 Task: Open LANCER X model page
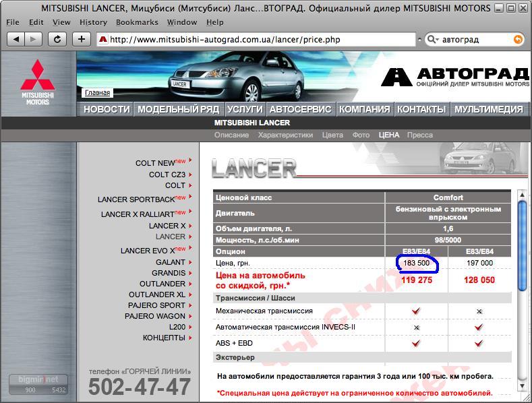167,226
